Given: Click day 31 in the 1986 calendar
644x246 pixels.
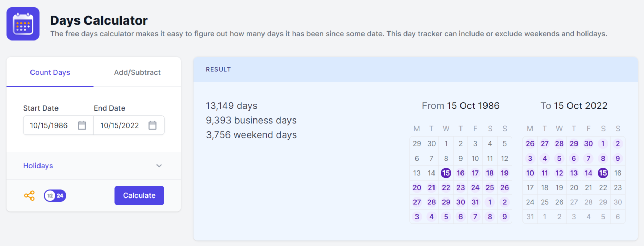Looking at the screenshot, I should pos(475,202).
